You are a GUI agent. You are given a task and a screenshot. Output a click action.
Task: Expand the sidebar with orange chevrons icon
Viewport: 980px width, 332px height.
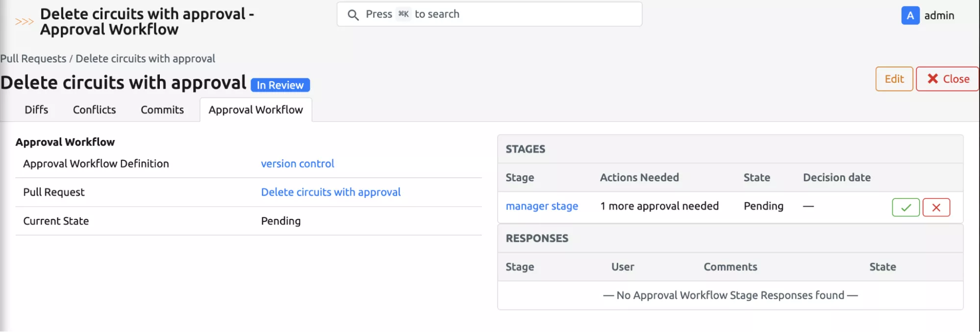(x=24, y=22)
